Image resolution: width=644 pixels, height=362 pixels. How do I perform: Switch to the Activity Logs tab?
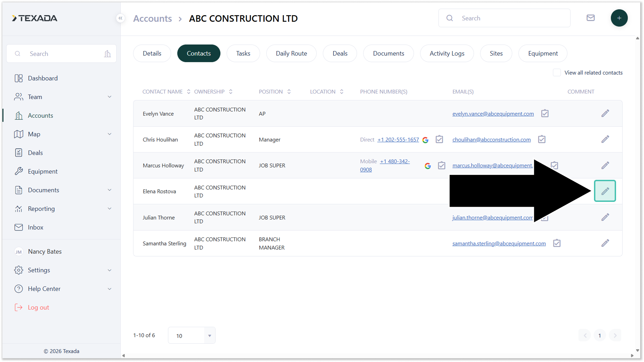pyautogui.click(x=447, y=53)
